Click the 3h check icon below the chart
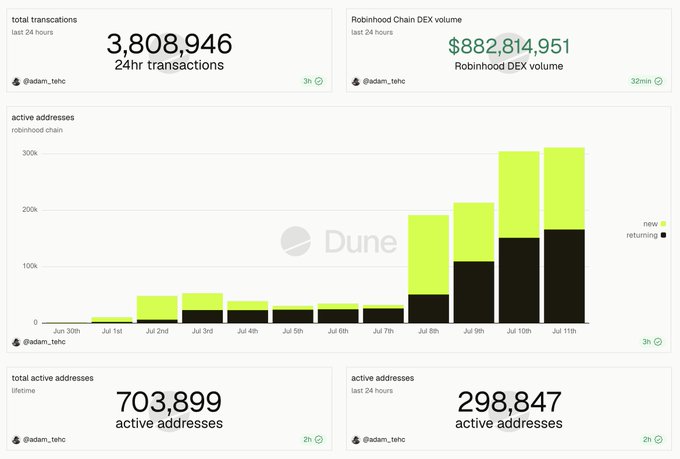Image resolution: width=680 pixels, height=459 pixels. tap(658, 342)
